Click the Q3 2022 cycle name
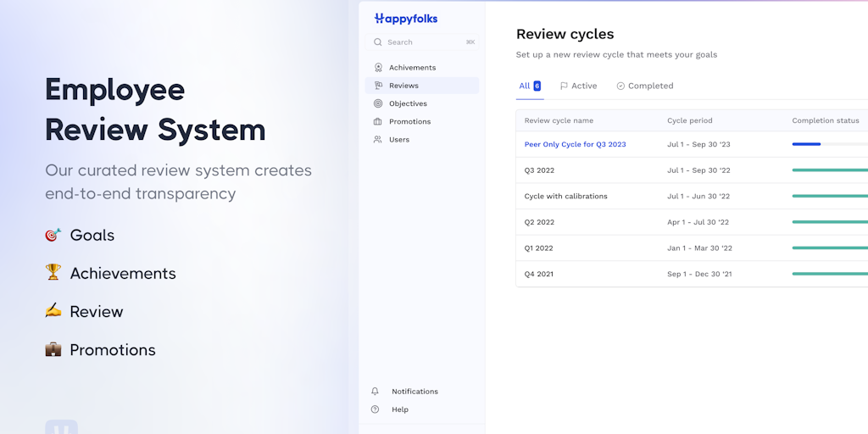 (x=539, y=170)
